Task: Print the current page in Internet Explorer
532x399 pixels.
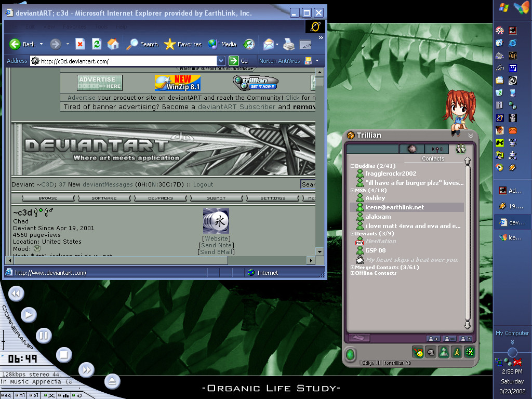Action: (x=289, y=44)
